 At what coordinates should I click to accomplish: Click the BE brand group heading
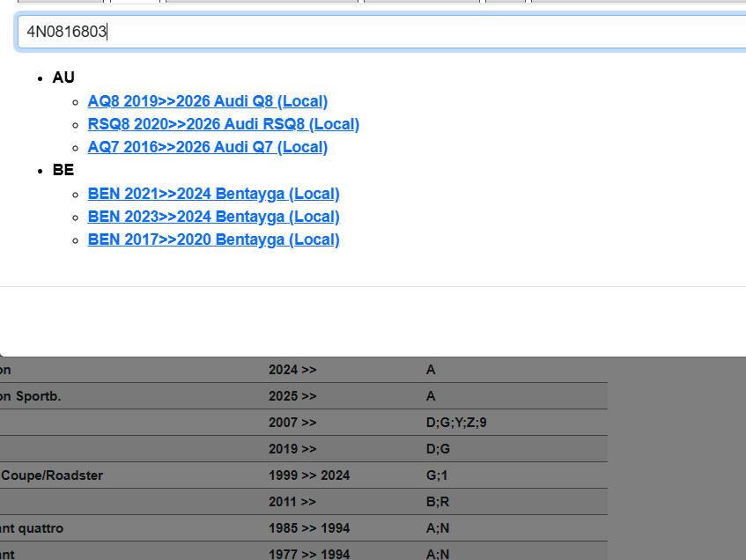[x=63, y=170]
